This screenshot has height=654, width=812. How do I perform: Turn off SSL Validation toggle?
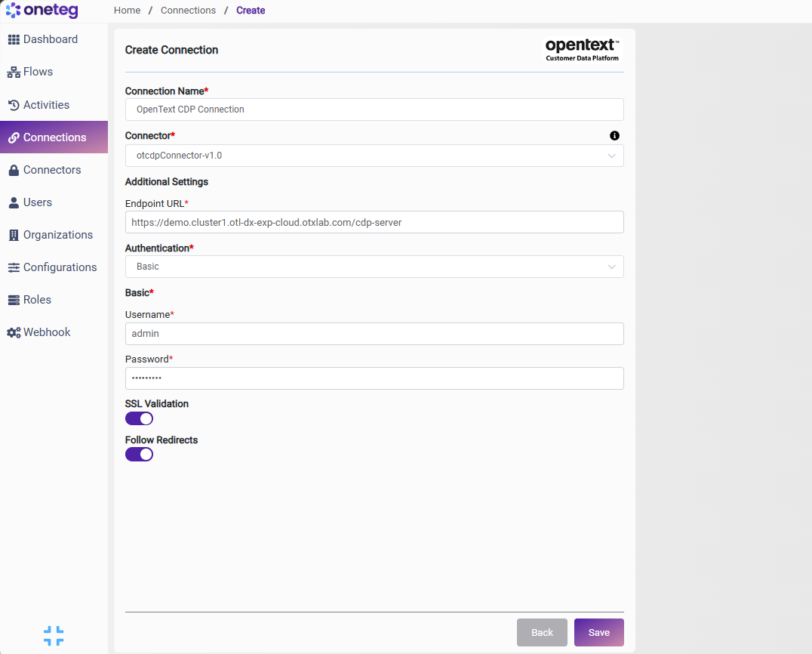point(140,418)
